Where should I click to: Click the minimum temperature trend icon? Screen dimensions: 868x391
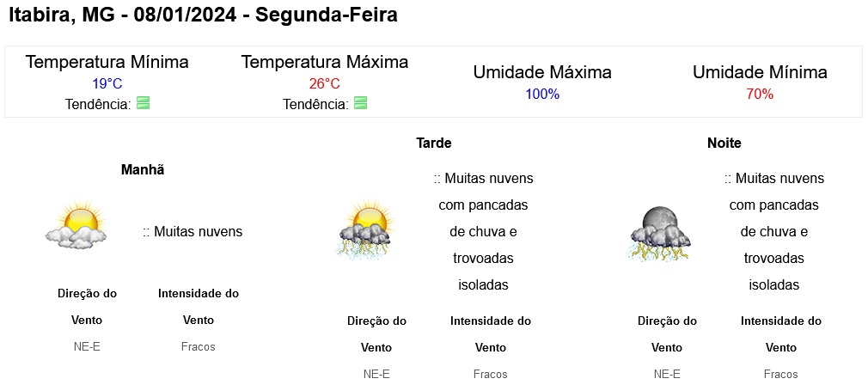(143, 104)
